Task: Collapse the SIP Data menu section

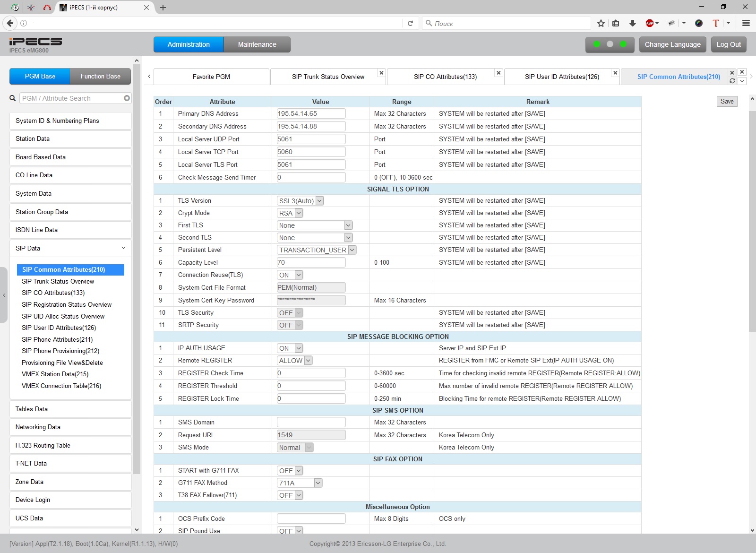Action: click(x=70, y=248)
